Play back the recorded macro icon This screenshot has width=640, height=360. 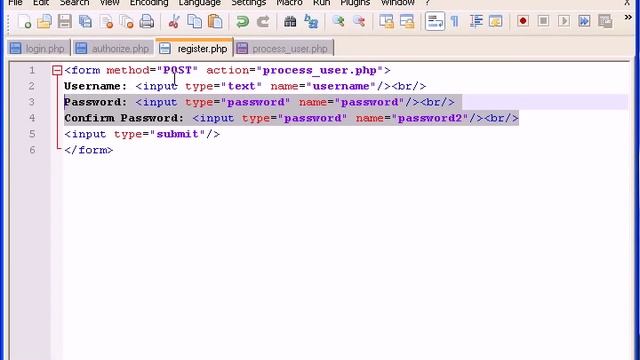click(564, 21)
